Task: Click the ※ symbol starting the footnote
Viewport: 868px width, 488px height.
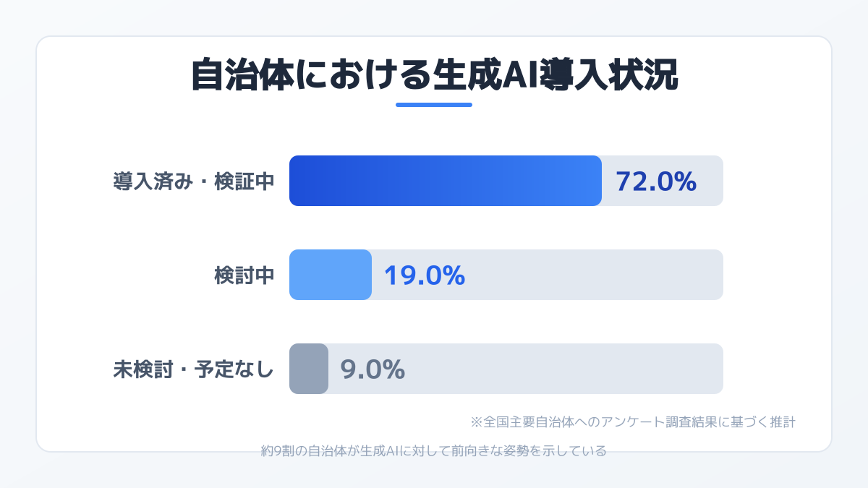Action: coord(476,421)
